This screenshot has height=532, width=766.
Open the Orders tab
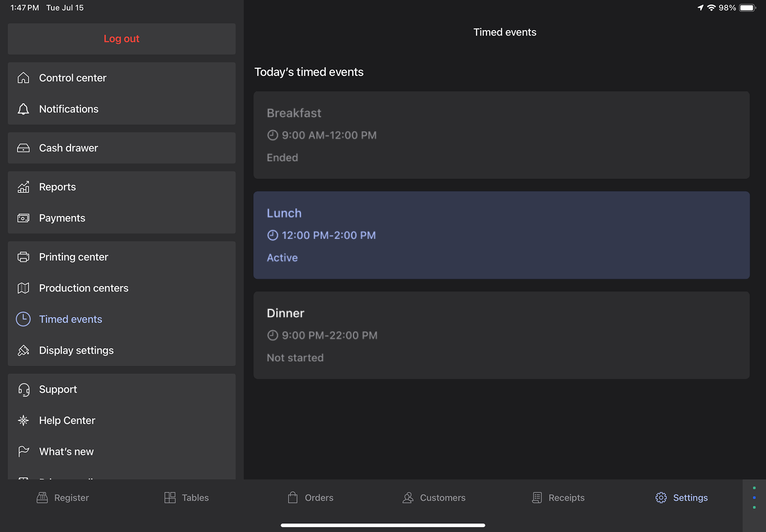310,498
